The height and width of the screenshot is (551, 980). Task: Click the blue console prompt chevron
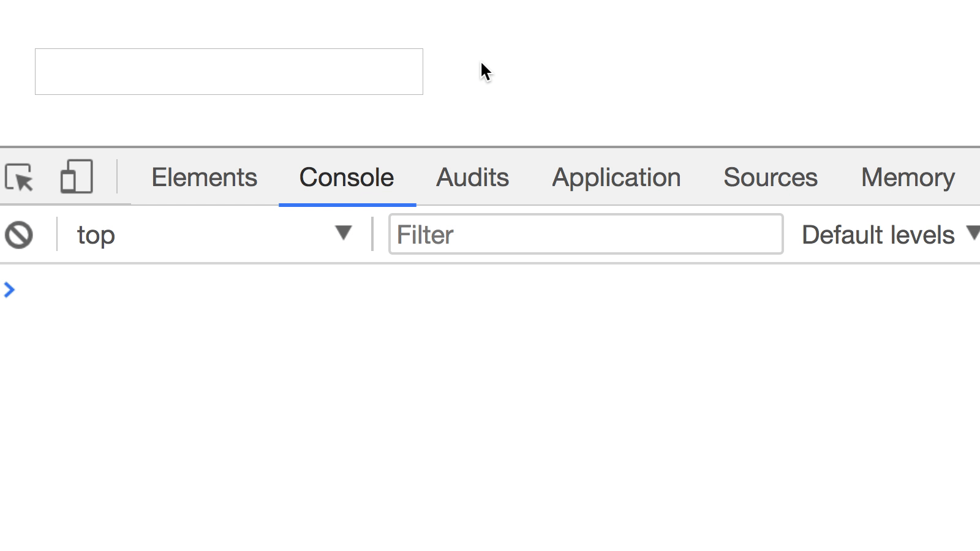pyautogui.click(x=9, y=290)
